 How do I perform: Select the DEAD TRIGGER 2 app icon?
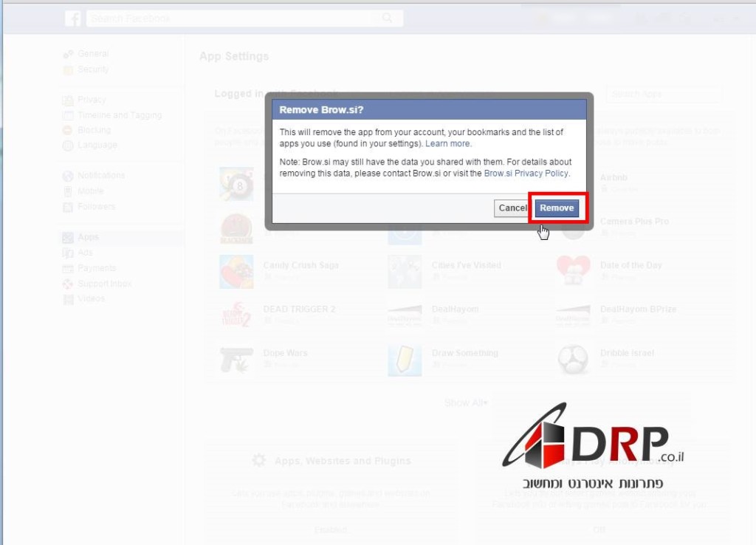[236, 315]
